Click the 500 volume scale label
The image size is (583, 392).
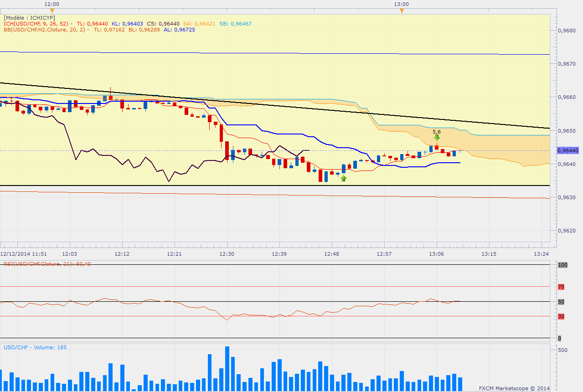[563, 350]
